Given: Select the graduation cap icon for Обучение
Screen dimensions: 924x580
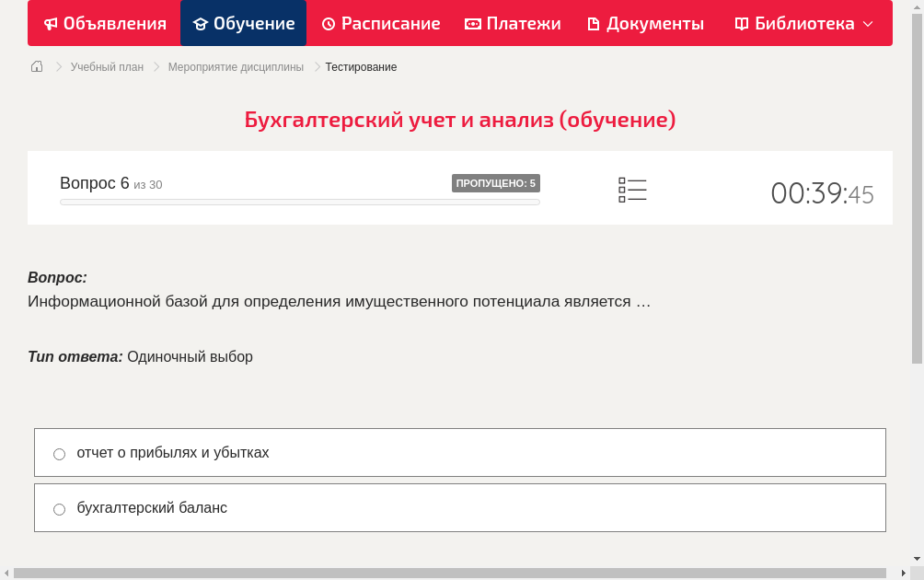Looking at the screenshot, I should (x=202, y=23).
